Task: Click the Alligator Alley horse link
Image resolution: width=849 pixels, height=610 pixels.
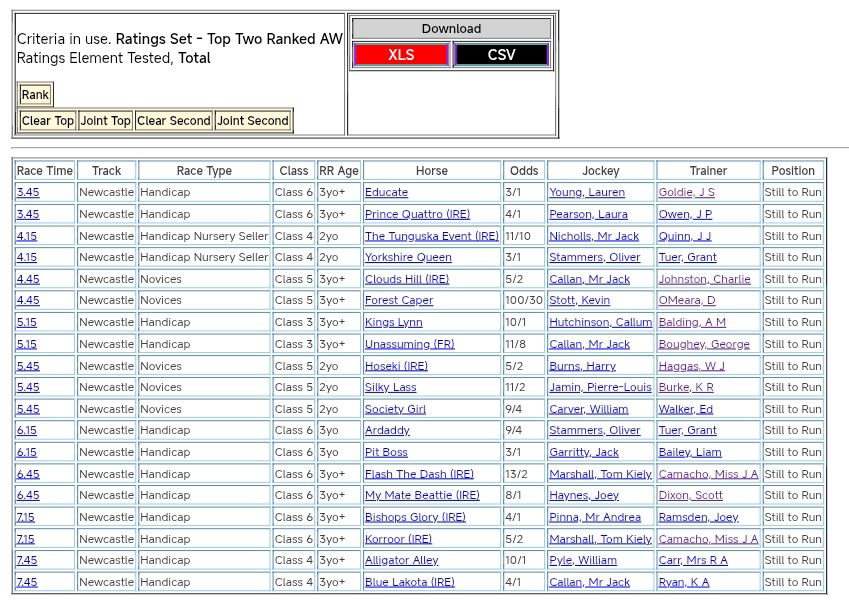Action: click(401, 560)
